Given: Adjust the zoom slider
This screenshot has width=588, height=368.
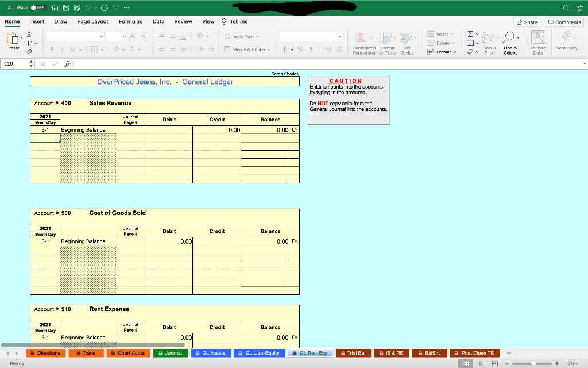Looking at the screenshot, I should point(532,363).
